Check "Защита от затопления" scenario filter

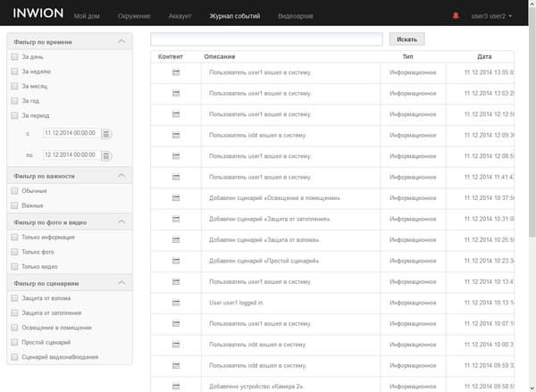(x=14, y=313)
